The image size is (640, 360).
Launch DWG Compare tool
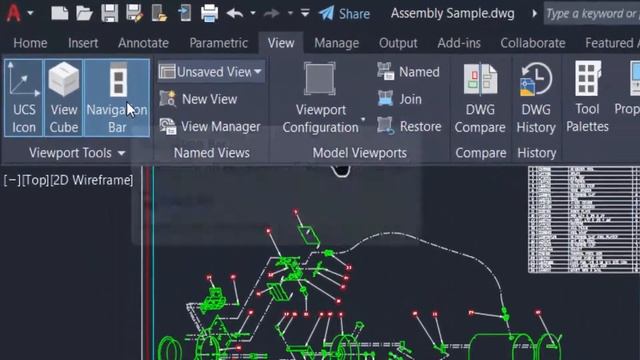(480, 98)
